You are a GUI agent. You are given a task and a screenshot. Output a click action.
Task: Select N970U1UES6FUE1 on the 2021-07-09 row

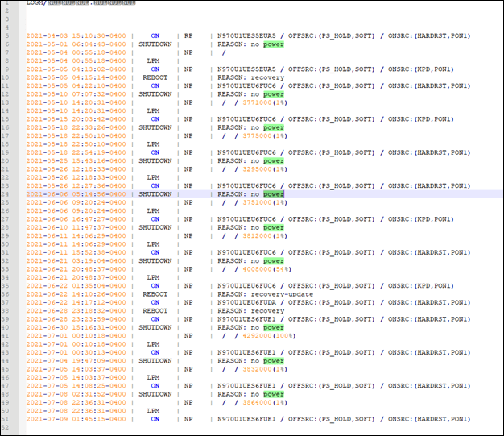point(246,420)
